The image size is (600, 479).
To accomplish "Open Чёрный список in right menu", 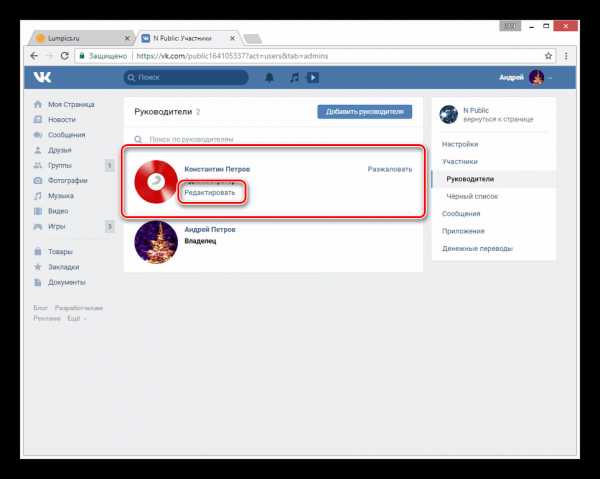I will [x=472, y=196].
